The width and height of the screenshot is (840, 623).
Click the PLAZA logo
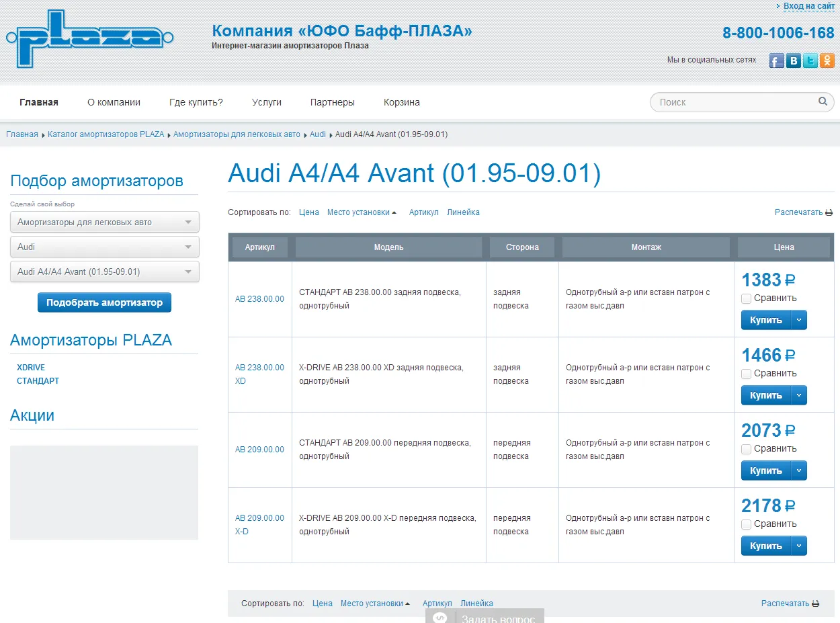pyautogui.click(x=89, y=39)
